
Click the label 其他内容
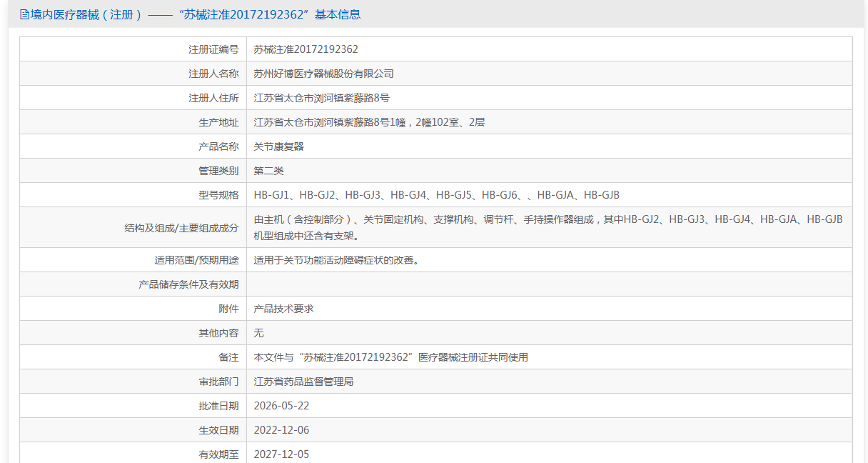[x=218, y=333]
